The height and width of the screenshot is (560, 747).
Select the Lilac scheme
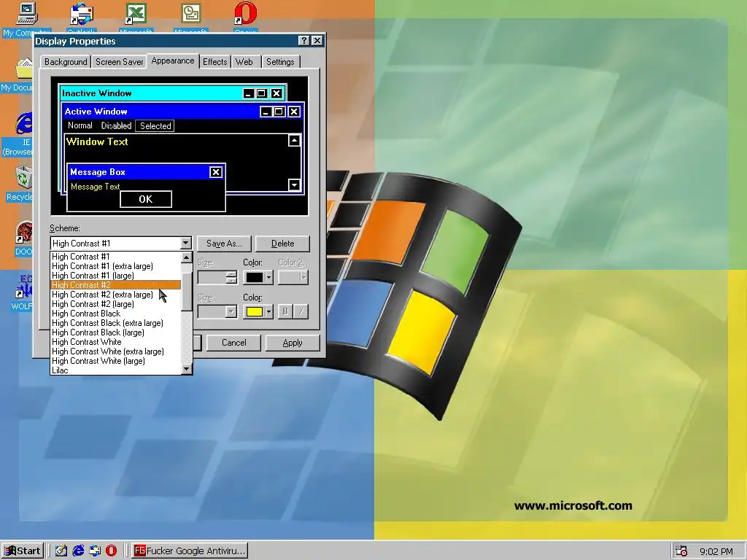(116, 370)
